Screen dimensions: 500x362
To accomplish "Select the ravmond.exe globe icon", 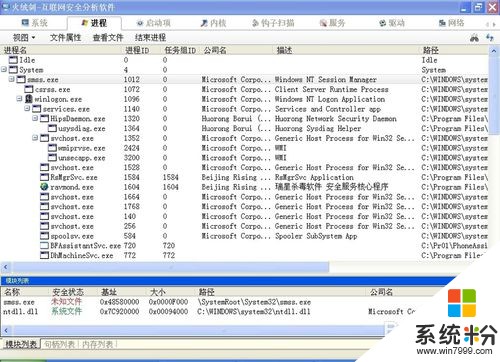I will point(44,187).
